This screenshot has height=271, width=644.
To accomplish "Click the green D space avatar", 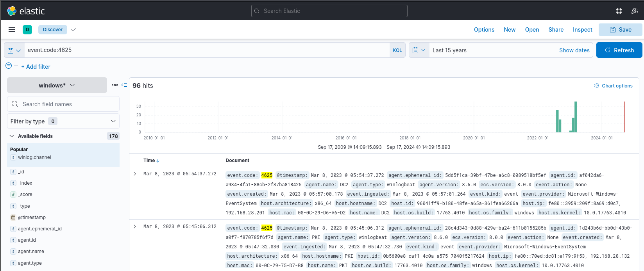I will click(x=27, y=30).
